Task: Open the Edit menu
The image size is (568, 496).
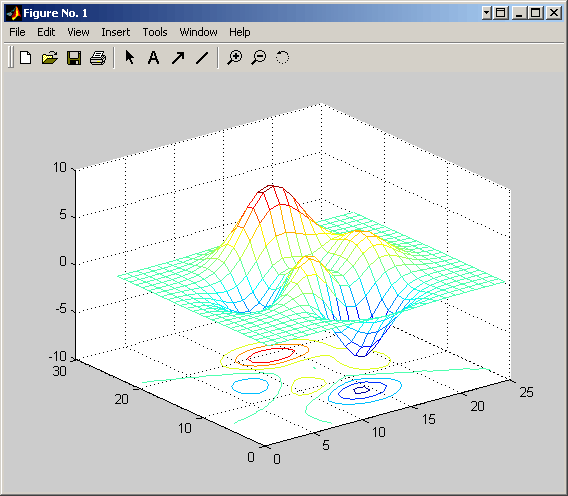Action: [x=46, y=32]
